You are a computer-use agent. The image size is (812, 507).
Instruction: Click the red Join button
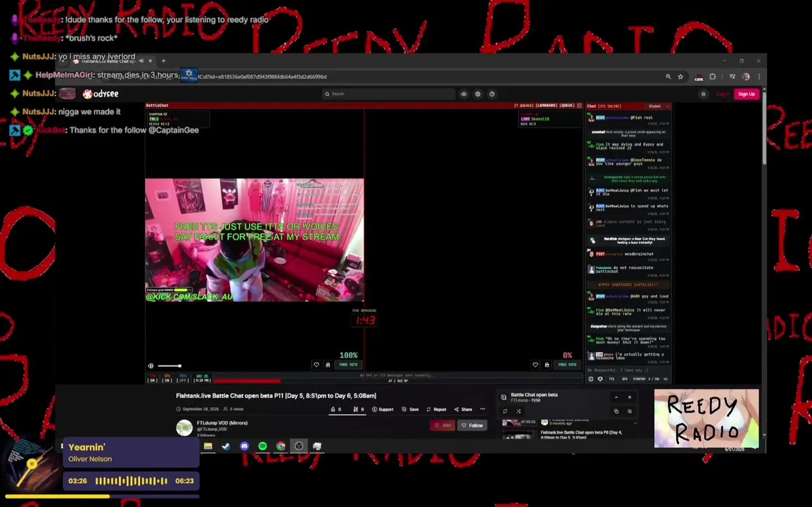tap(443, 425)
